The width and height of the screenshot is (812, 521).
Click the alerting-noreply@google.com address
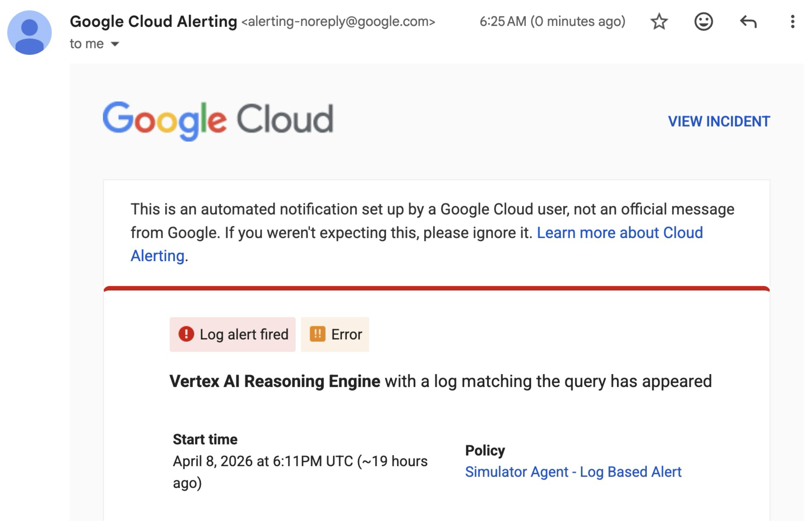pyautogui.click(x=338, y=22)
